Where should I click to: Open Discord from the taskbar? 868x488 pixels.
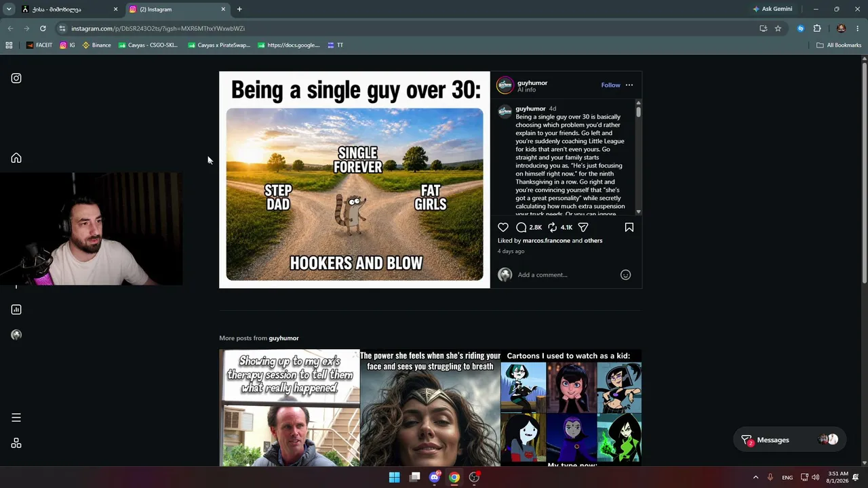[435, 477]
